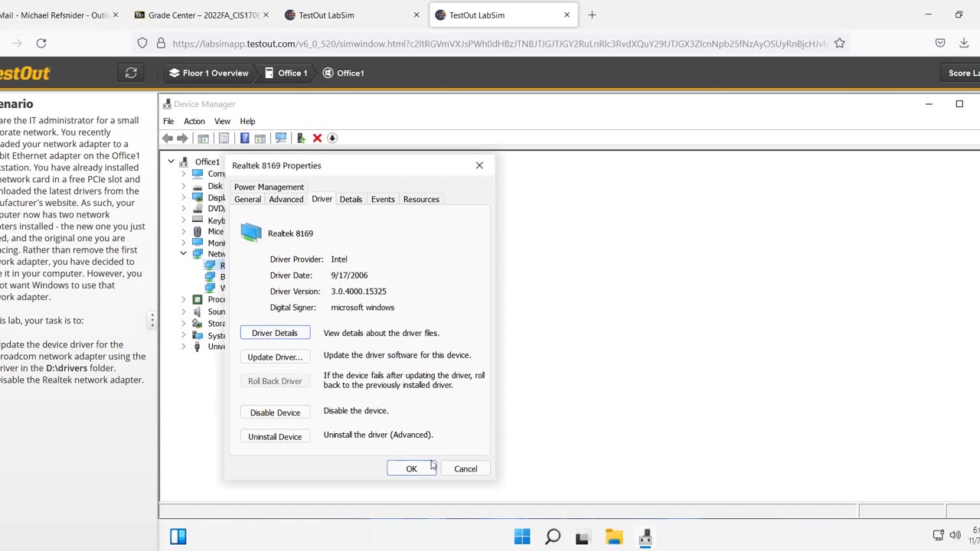
Task: Click the driver date 9/17/2006
Action: pyautogui.click(x=349, y=275)
